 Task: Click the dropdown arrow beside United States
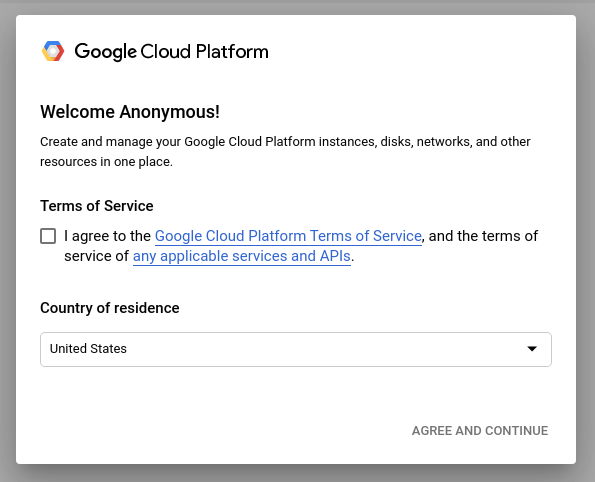pyautogui.click(x=532, y=349)
